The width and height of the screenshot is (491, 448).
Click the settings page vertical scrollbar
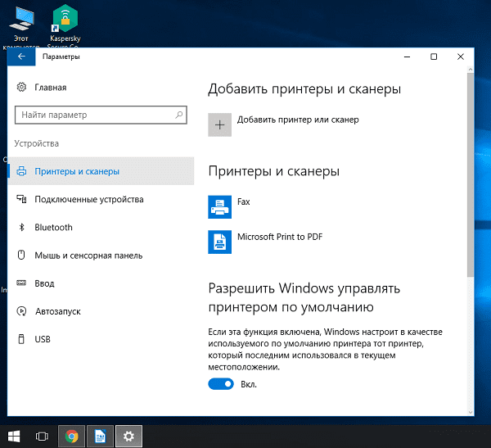tap(470, 180)
